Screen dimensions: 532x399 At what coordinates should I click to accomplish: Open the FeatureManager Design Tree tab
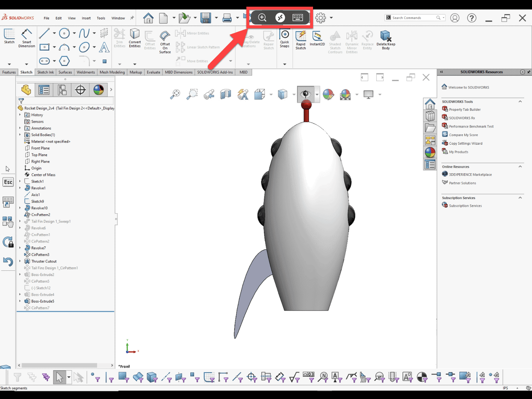[26, 90]
